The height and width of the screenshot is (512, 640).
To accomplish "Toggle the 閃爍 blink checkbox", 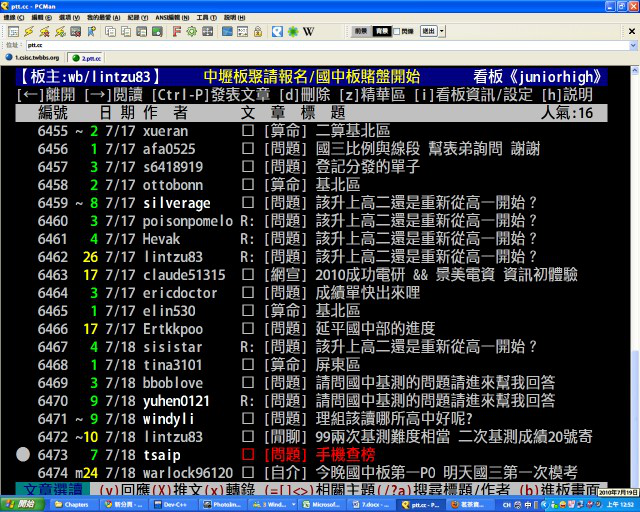I will [395, 31].
